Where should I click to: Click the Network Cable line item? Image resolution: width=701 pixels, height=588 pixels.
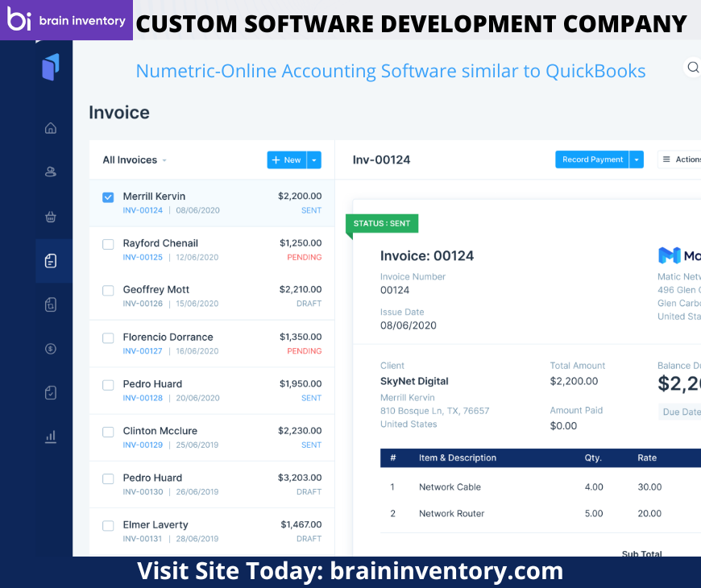pyautogui.click(x=450, y=487)
